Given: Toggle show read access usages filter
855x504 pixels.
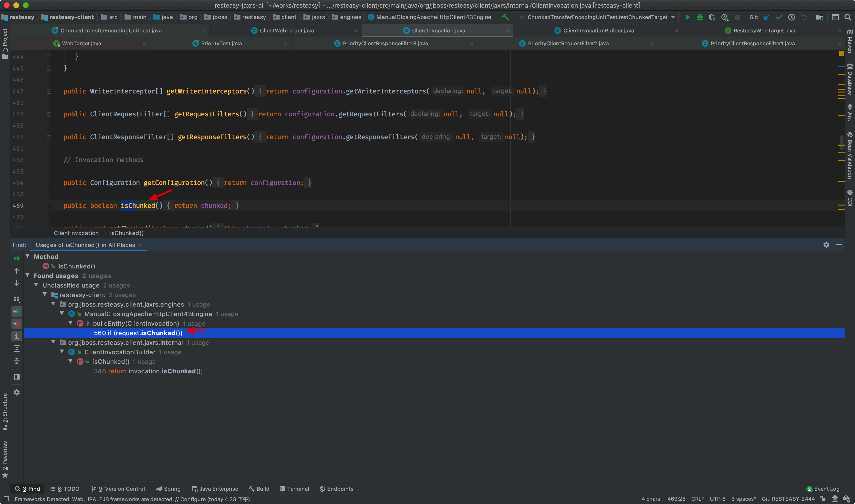Looking at the screenshot, I should [x=17, y=311].
